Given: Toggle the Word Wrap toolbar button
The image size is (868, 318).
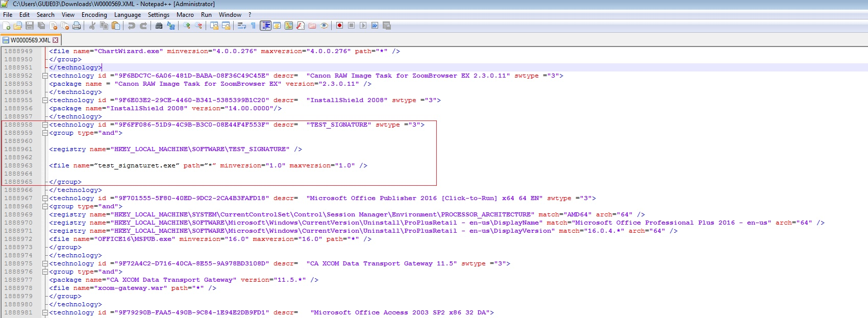Looking at the screenshot, I should tap(242, 26).
